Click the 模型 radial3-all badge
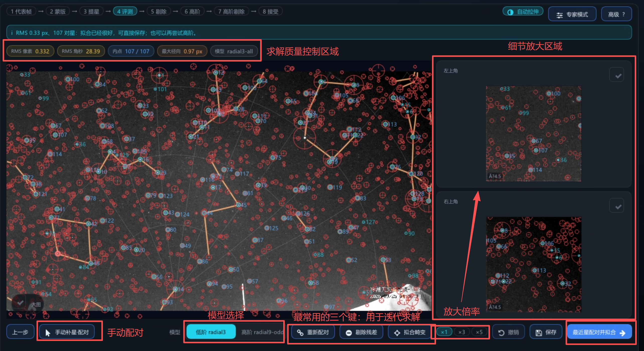 (234, 51)
